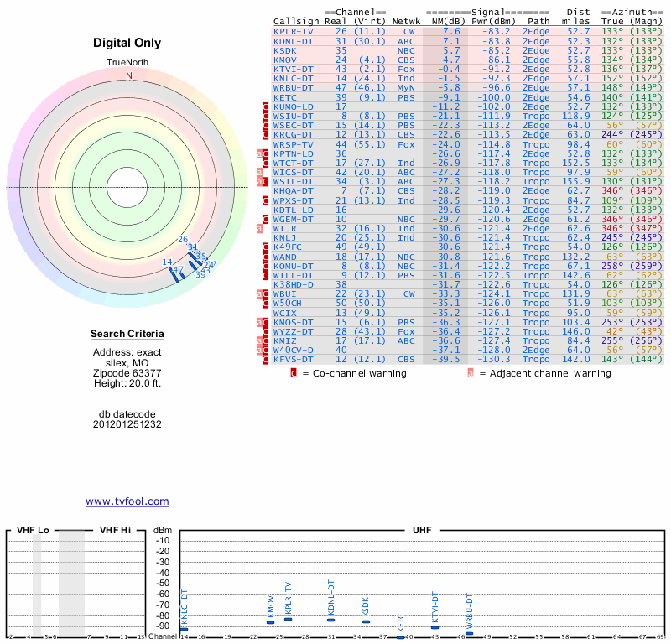Click the KRCG-DT callsign in the table
671x644 pixels.
[293, 135]
